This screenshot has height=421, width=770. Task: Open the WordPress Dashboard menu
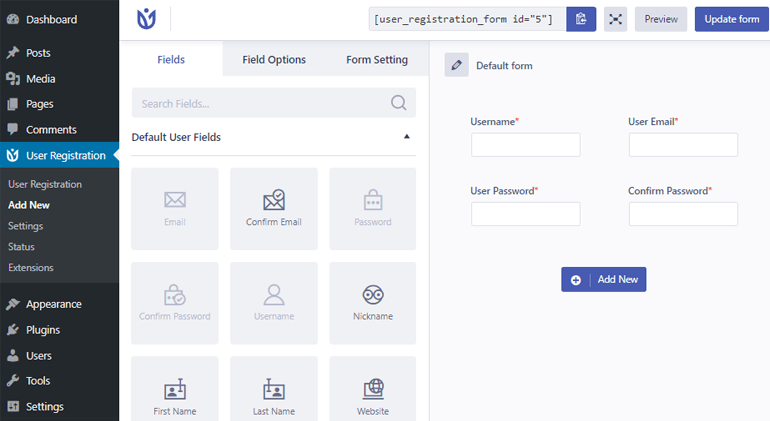(x=59, y=20)
